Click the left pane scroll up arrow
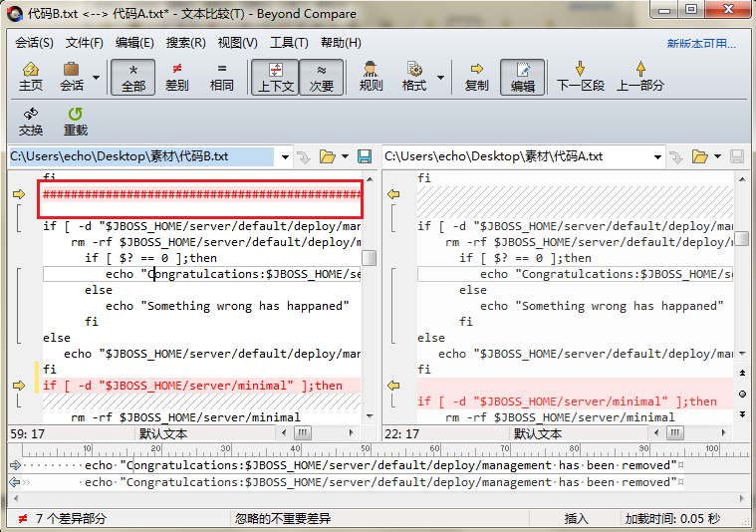Image resolution: width=756 pixels, height=532 pixels. [370, 179]
